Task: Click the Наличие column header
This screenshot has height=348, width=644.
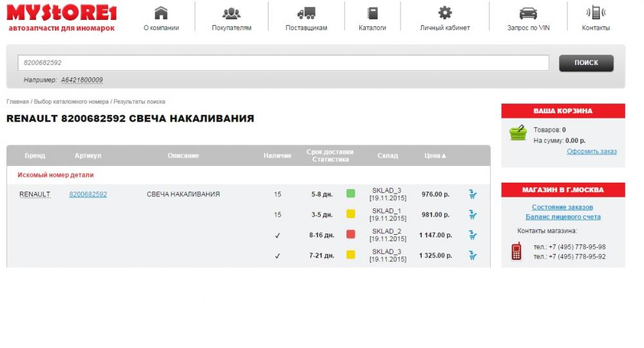Action: click(x=277, y=156)
